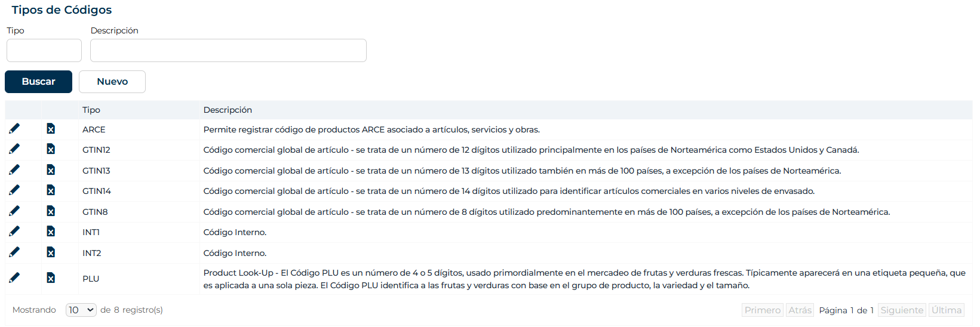Open editing for GTIN14 with the pencil
The width and height of the screenshot is (980, 327).
14,190
